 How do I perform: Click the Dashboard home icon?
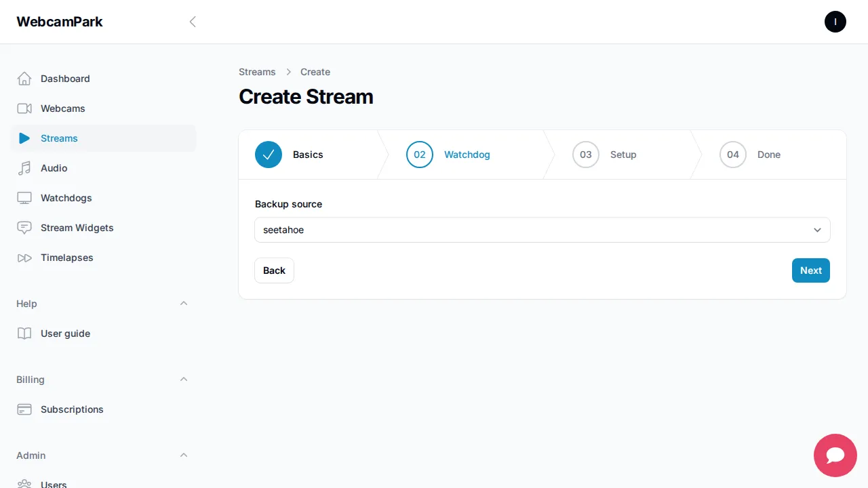click(24, 78)
